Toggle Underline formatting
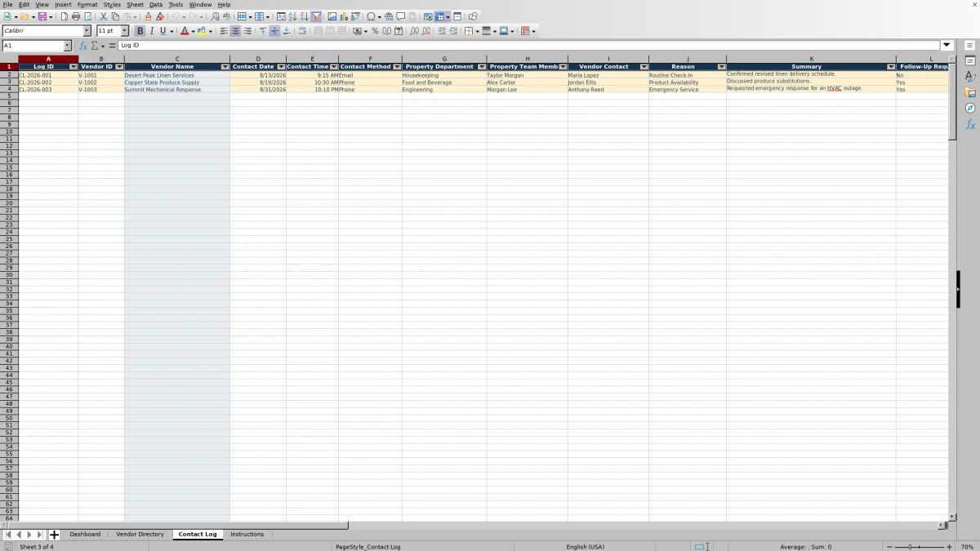The height and width of the screenshot is (551, 980). tap(163, 31)
